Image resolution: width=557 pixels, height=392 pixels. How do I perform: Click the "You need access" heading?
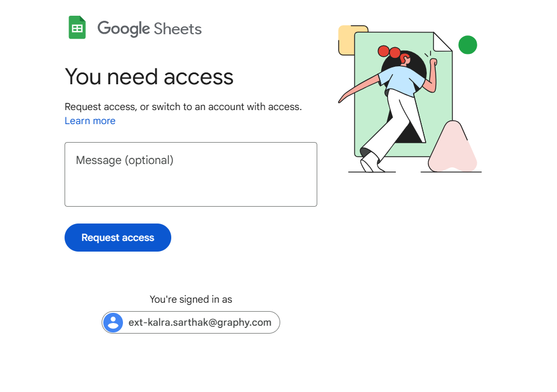(149, 76)
